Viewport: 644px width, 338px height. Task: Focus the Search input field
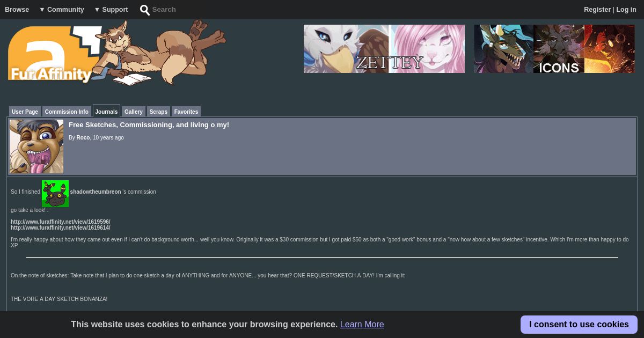tap(182, 10)
